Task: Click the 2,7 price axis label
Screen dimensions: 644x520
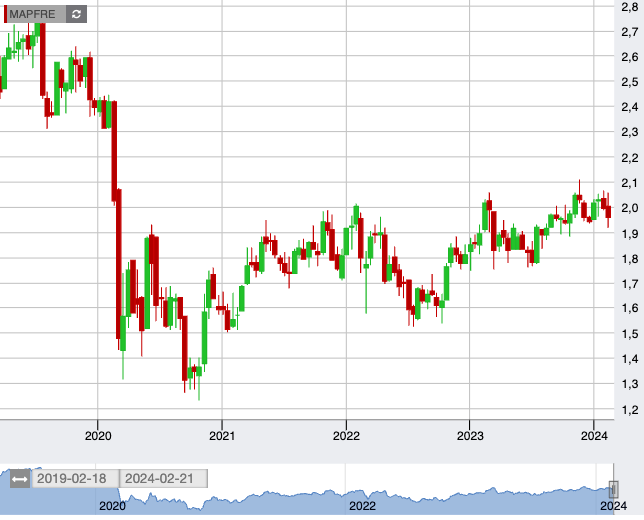Action: pyautogui.click(x=630, y=32)
